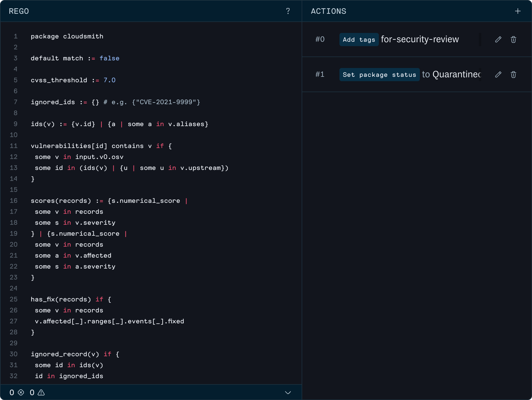Click 'some s in v.severity' line

[x=75, y=223]
